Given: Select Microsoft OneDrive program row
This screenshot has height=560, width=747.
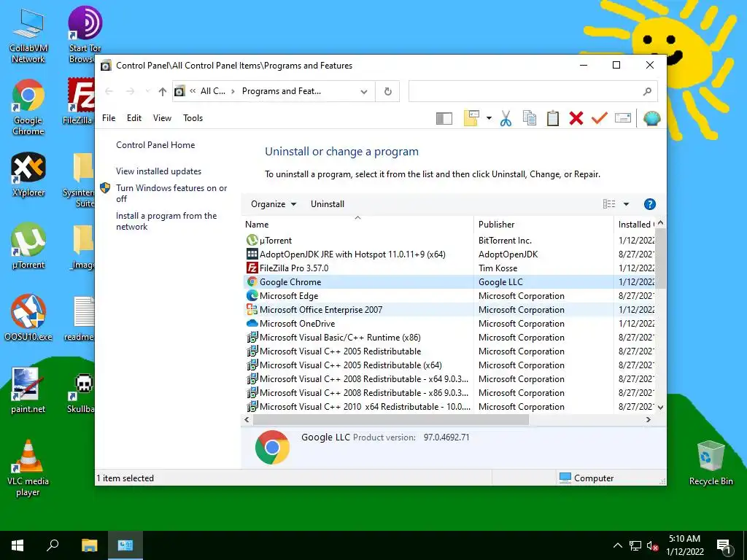Looking at the screenshot, I should 449,323.
